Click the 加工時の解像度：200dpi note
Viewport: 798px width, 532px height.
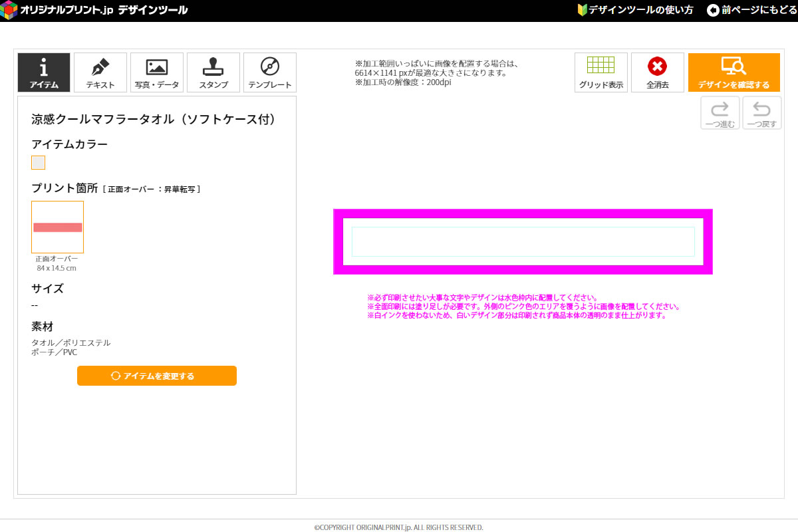[x=403, y=82]
